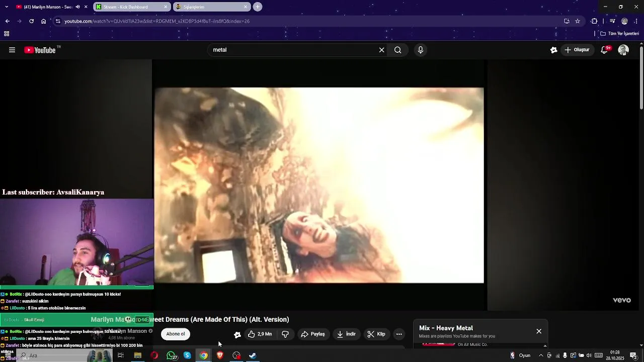The width and height of the screenshot is (644, 362).
Task: Switch to the Siparişlerim tab
Action: [x=212, y=7]
